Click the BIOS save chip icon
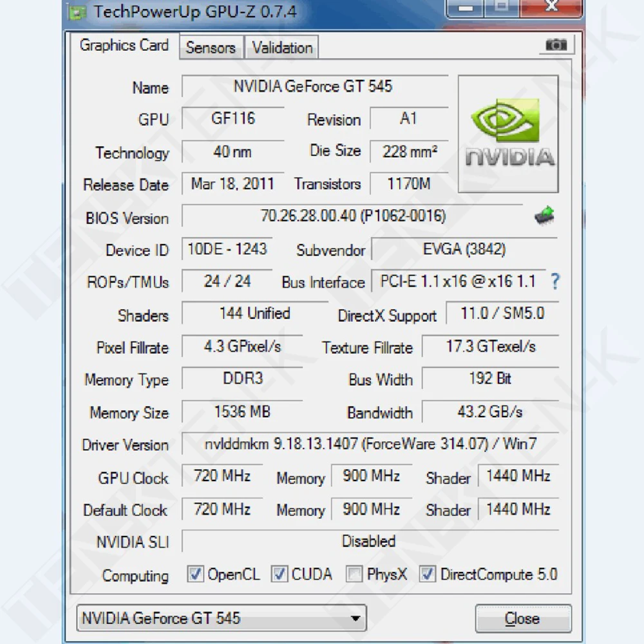Viewport: 644px width, 644px height. pyautogui.click(x=544, y=215)
